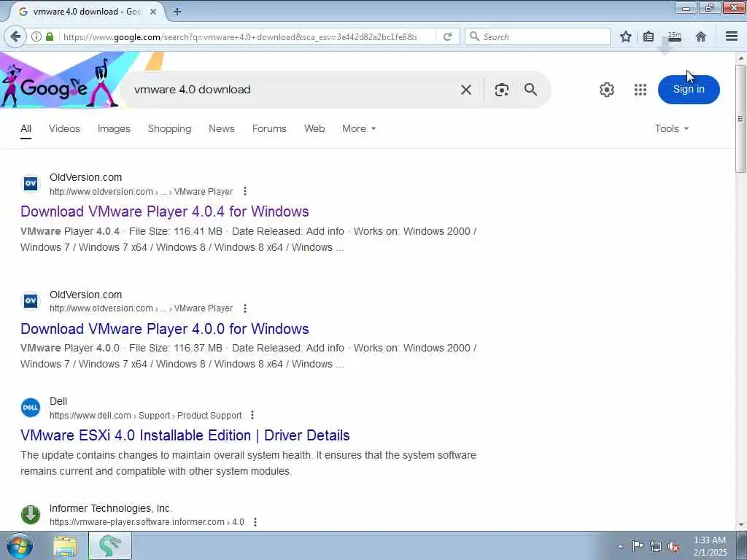Open Google apps grid
The height and width of the screenshot is (560, 747).
(x=640, y=90)
